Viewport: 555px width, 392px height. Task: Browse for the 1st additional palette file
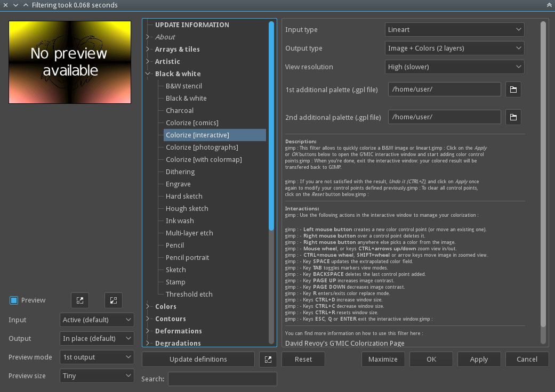click(x=513, y=89)
